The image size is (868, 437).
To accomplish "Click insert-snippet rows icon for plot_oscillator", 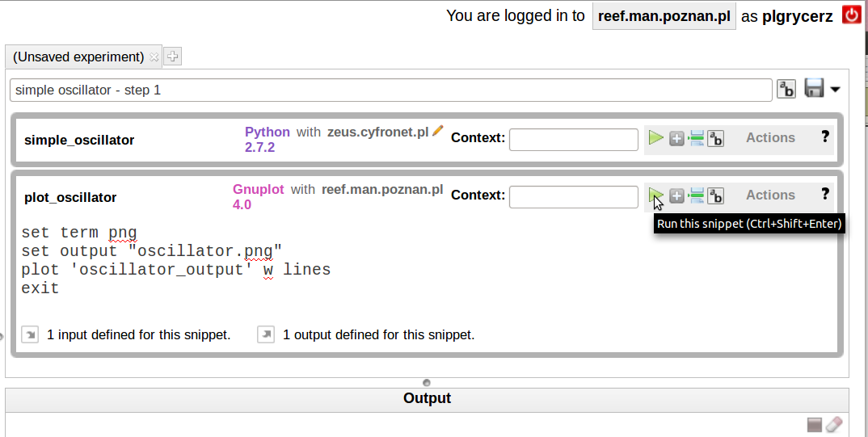I will click(696, 195).
